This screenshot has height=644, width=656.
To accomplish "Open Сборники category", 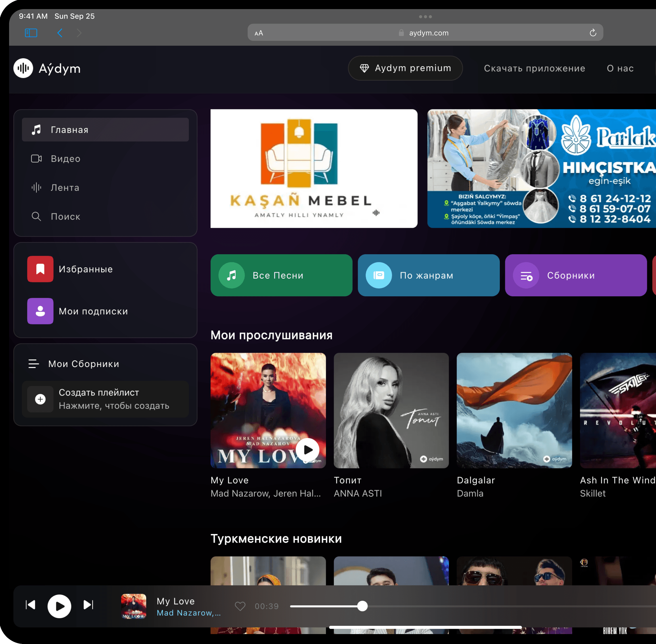I will 576,275.
